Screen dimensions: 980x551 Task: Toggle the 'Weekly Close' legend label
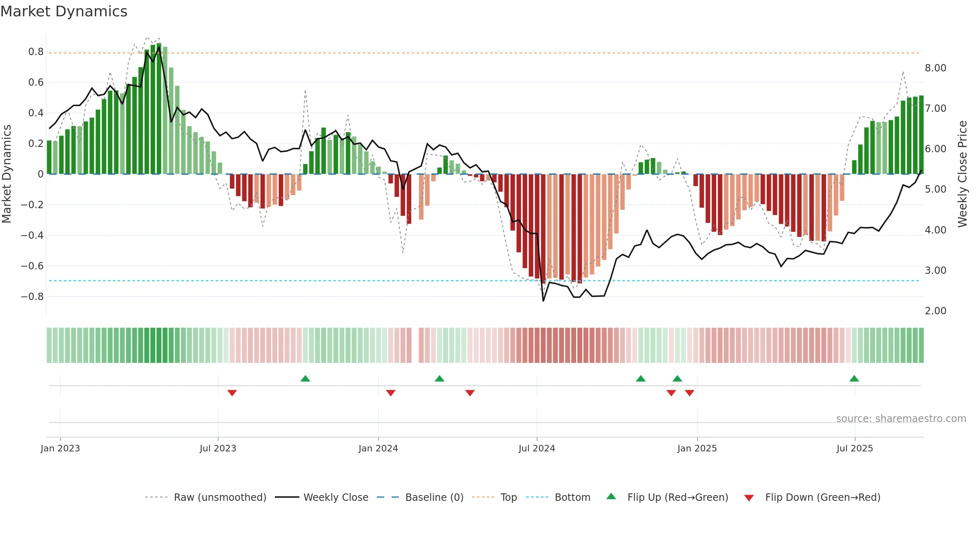[x=336, y=498]
